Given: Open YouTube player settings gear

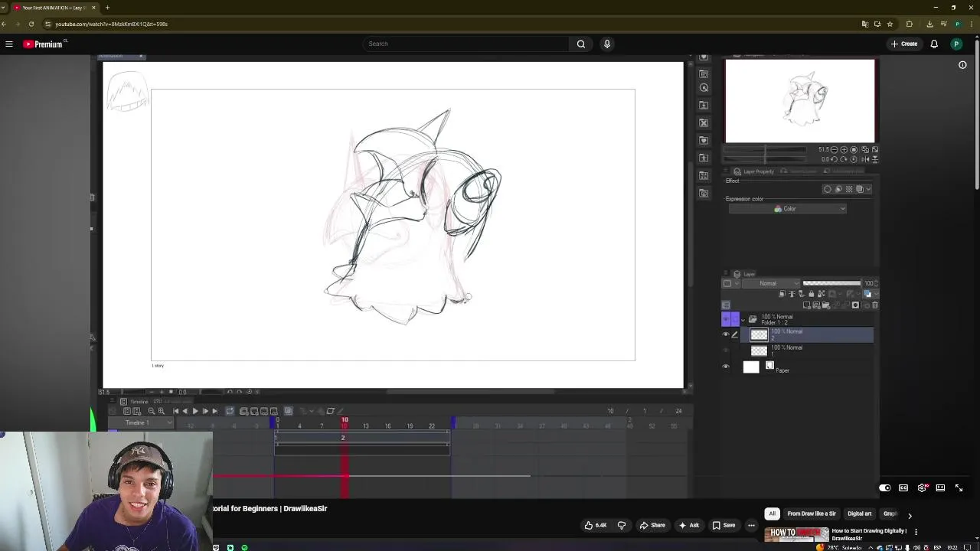Looking at the screenshot, I should [923, 487].
